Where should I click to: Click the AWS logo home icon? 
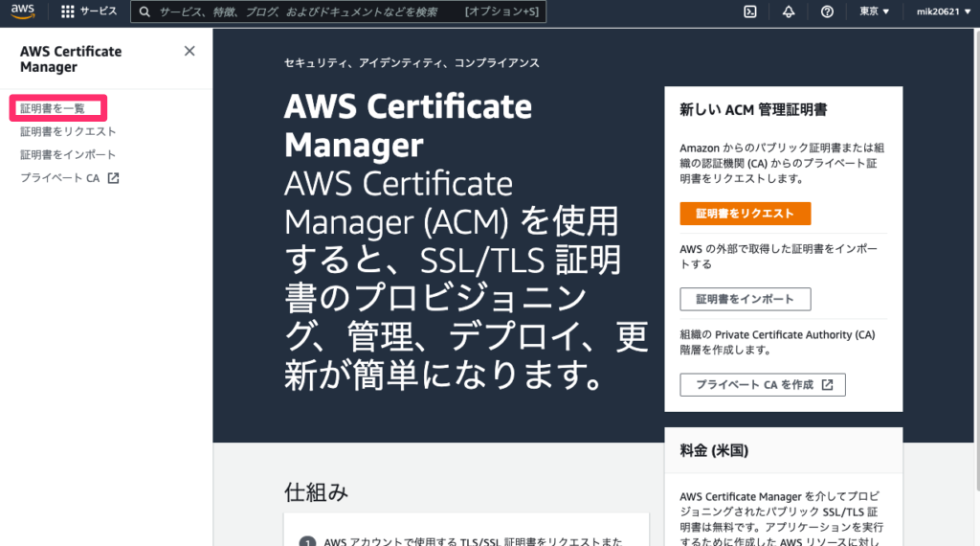click(x=23, y=11)
